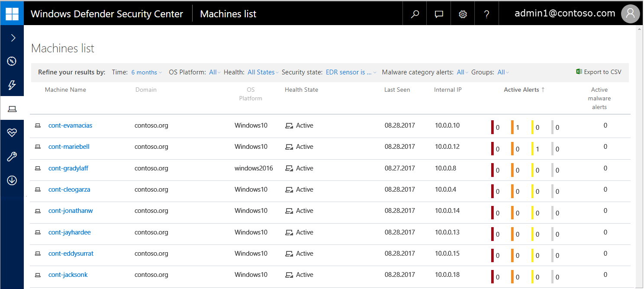Click Export to CSV button
644x289 pixels.
pyautogui.click(x=599, y=72)
